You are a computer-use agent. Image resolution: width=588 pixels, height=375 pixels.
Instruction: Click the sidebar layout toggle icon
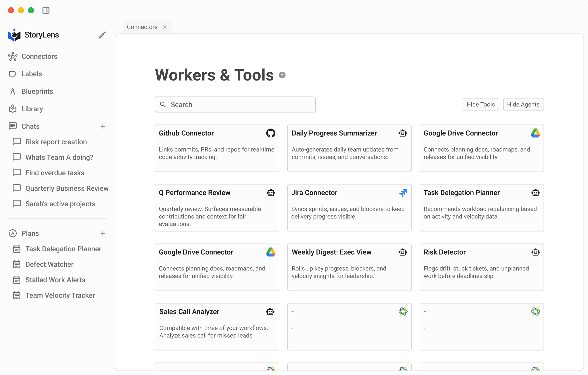(x=46, y=10)
